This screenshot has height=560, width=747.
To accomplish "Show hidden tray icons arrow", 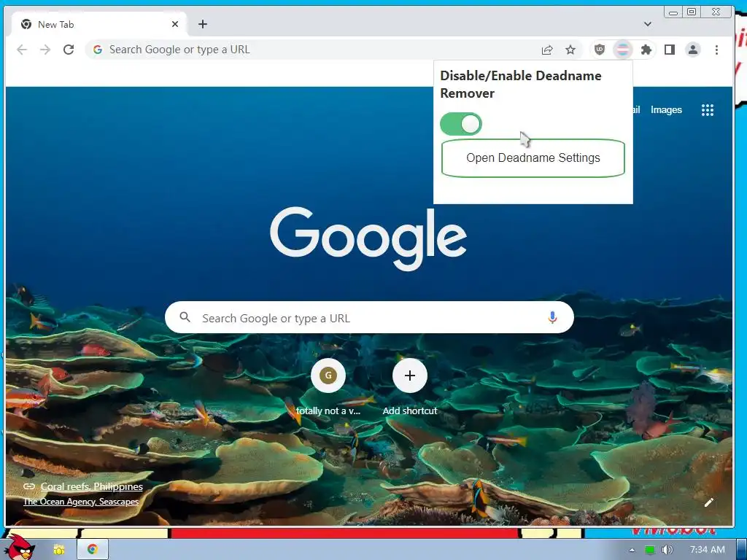I will pos(632,550).
